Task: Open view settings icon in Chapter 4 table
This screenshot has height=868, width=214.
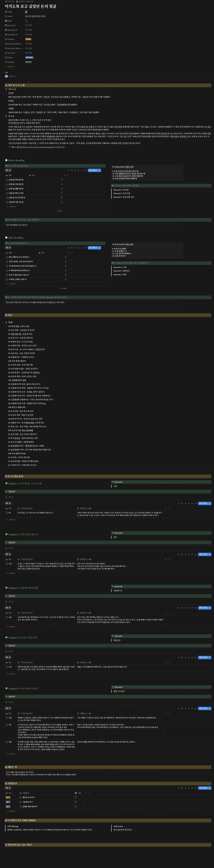Action: [x=196, y=657]
